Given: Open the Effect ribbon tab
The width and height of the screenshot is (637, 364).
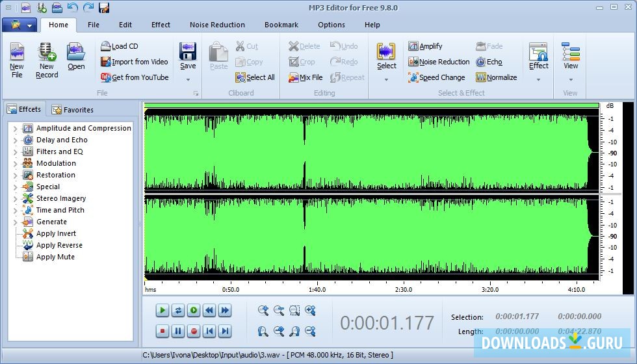Looking at the screenshot, I should click(x=161, y=25).
